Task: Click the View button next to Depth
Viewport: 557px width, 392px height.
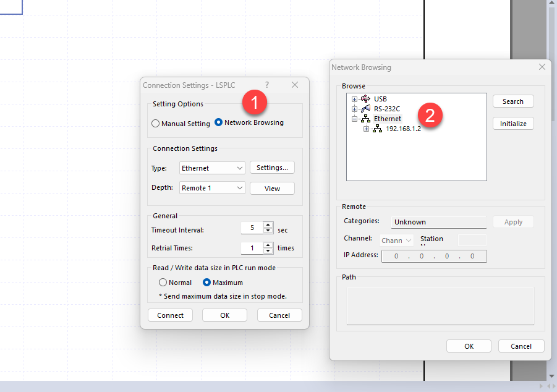Action: (272, 189)
